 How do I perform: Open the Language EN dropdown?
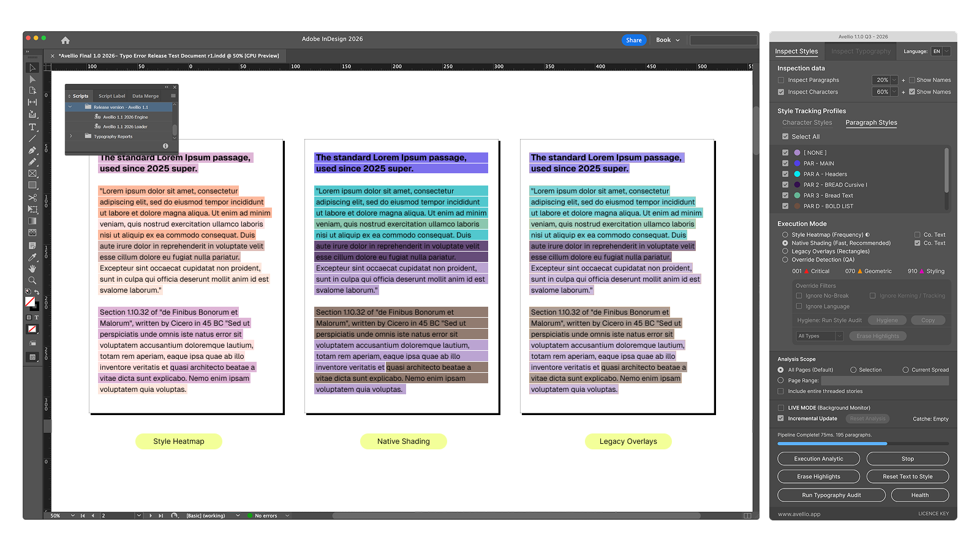tap(941, 51)
